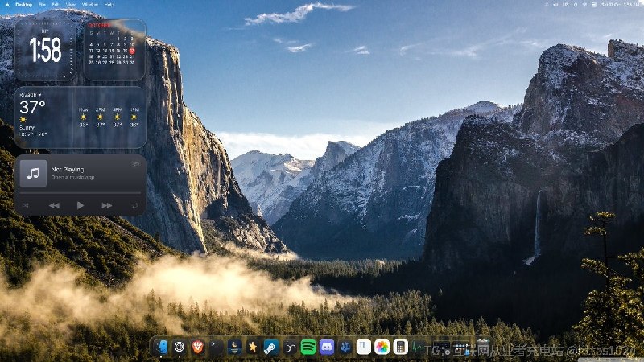Open the Desktop menu in menu bar

(x=24, y=5)
